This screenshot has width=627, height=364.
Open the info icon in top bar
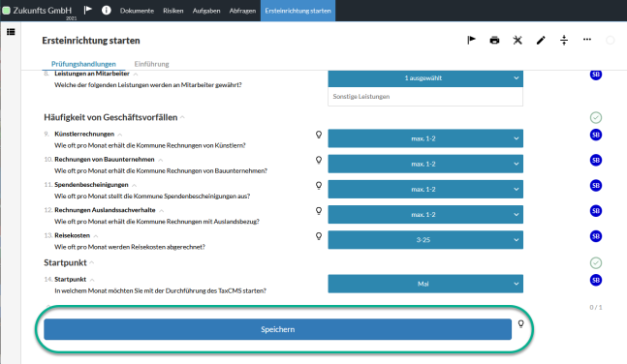(107, 10)
